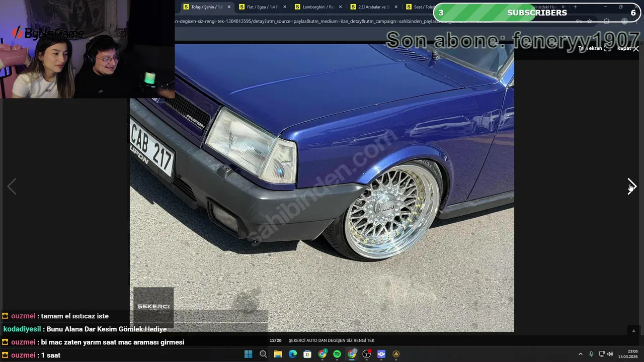644x362 pixels.
Task: Click the SUBSCRIBERS goal progress bar
Action: coord(536,13)
